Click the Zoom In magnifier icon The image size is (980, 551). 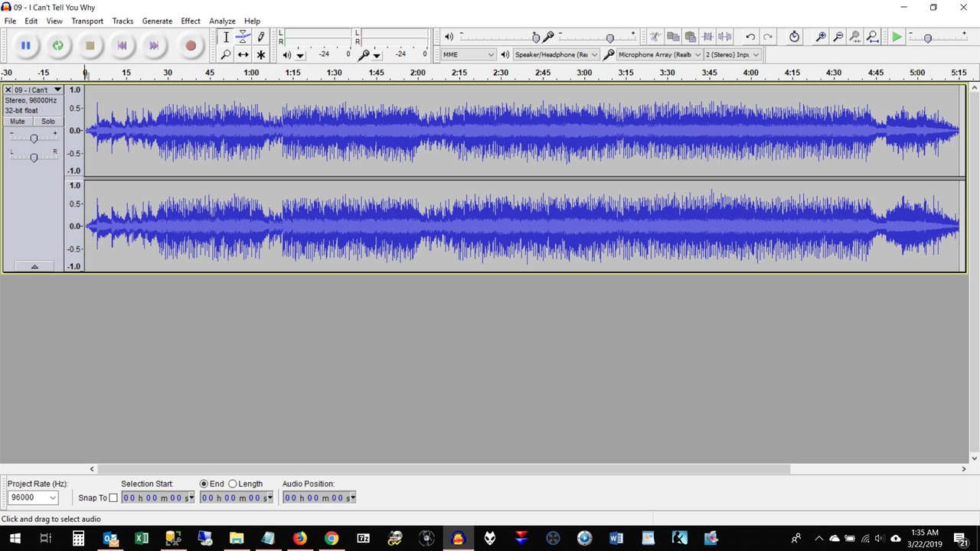[821, 37]
